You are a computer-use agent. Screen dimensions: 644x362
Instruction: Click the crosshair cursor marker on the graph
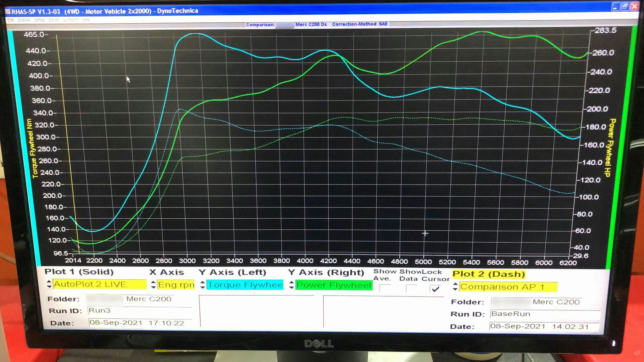click(425, 233)
